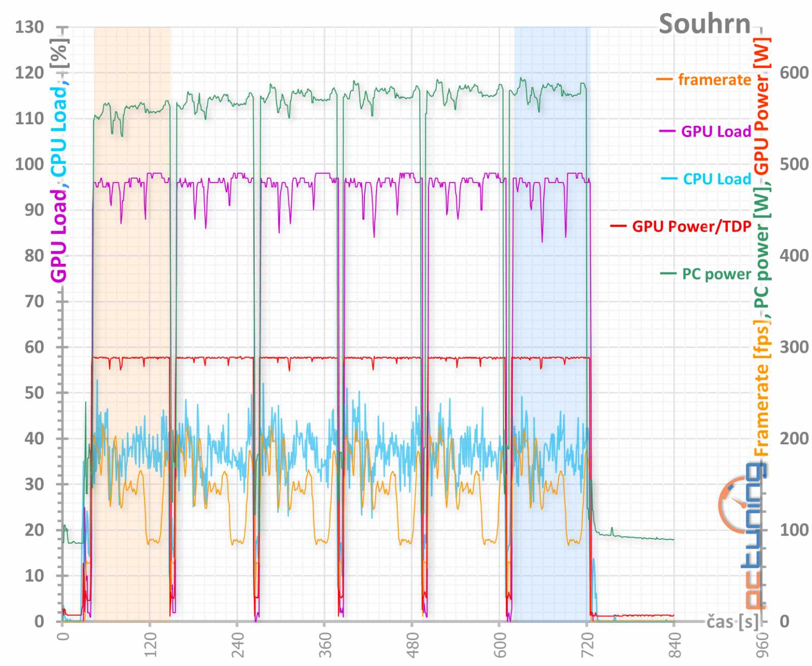Click the GPU Power [W] right axis title
This screenshot has height=666, width=812.
pyautogui.click(x=761, y=106)
